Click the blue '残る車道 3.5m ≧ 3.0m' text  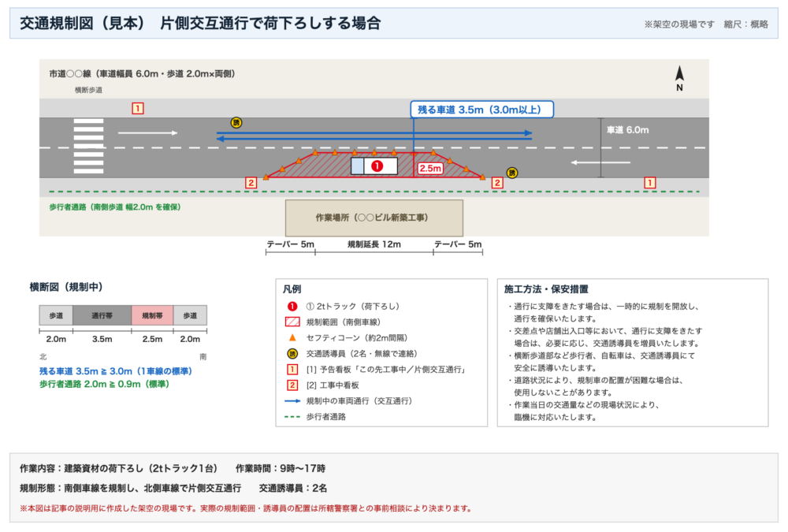tap(116, 371)
